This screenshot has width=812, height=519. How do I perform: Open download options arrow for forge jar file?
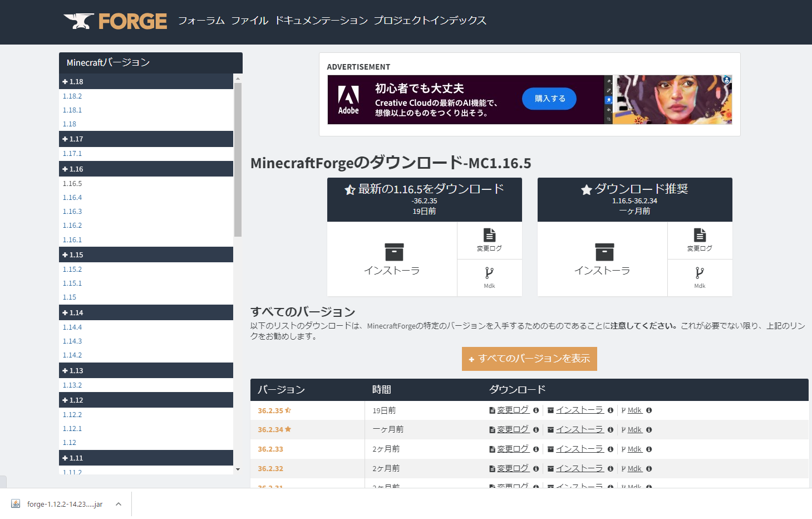[x=119, y=504]
